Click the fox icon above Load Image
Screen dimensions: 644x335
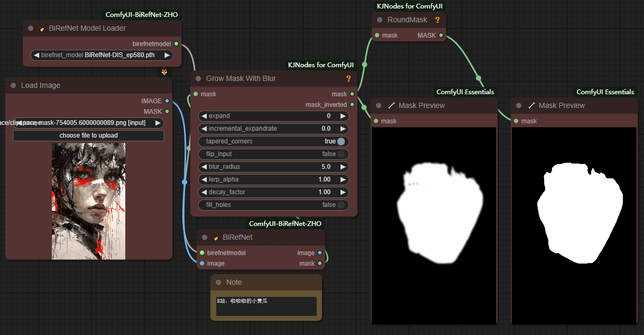point(164,72)
